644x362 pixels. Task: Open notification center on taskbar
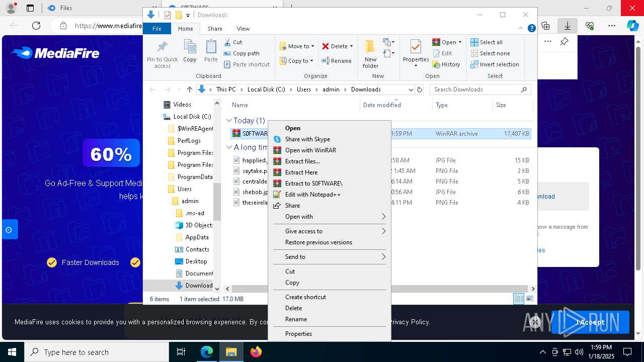[x=627, y=352]
